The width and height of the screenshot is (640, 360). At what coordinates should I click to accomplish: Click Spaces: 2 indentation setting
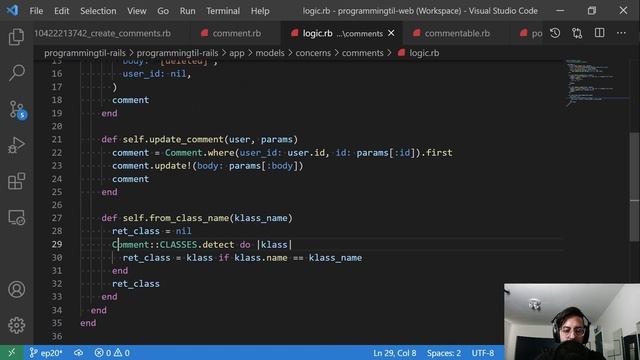point(444,353)
